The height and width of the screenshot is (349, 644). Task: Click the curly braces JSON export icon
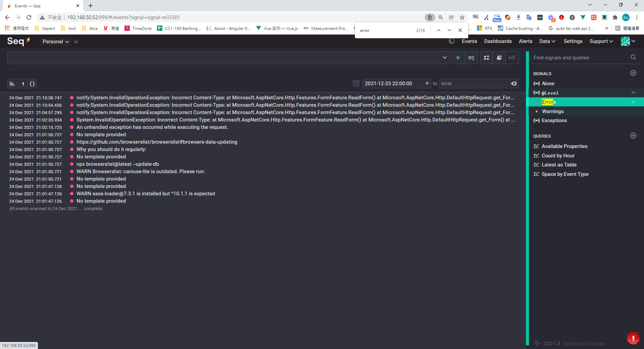(32, 84)
